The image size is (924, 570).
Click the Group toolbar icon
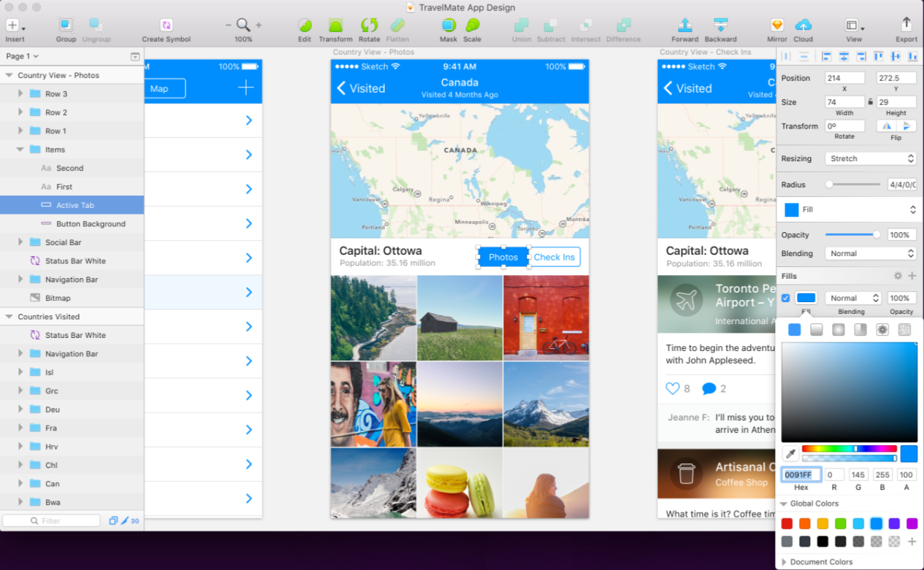click(x=66, y=25)
